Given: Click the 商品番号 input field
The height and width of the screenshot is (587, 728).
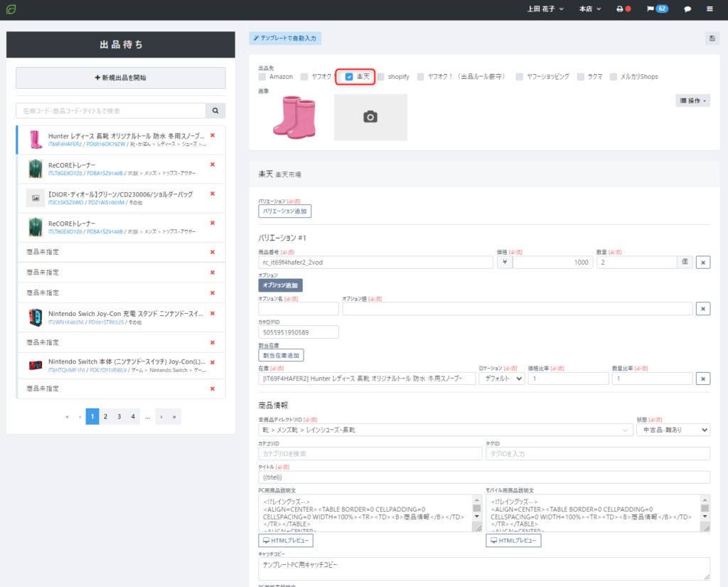Looking at the screenshot, I should [375, 263].
